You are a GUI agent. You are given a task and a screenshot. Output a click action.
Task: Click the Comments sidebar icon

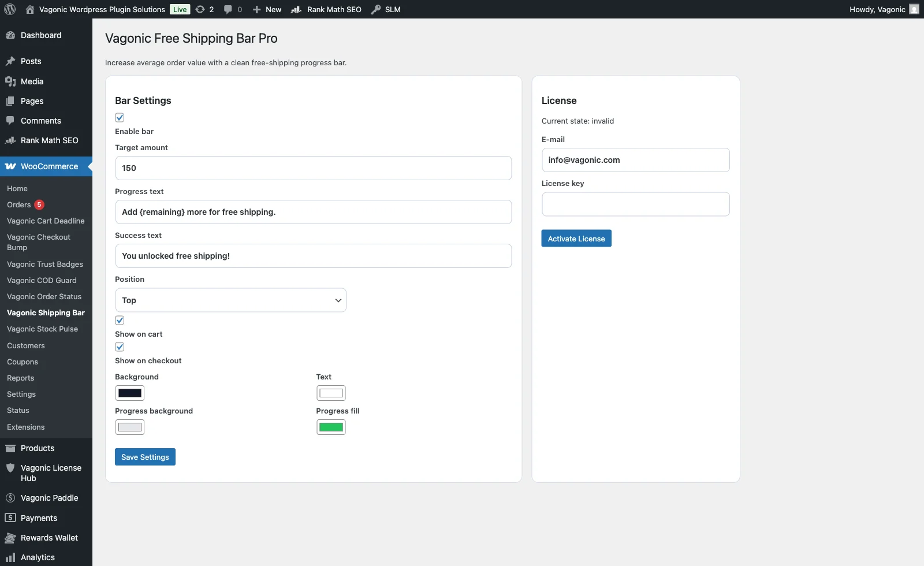pos(10,121)
